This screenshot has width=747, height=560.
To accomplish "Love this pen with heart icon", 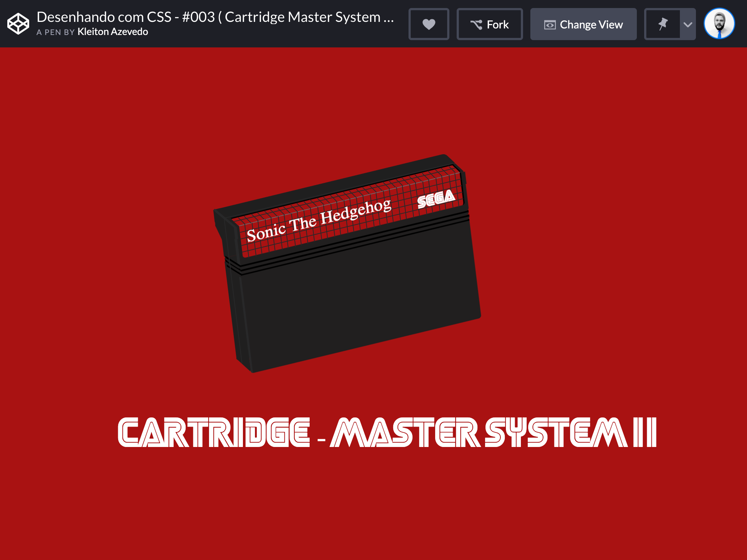I will [429, 24].
